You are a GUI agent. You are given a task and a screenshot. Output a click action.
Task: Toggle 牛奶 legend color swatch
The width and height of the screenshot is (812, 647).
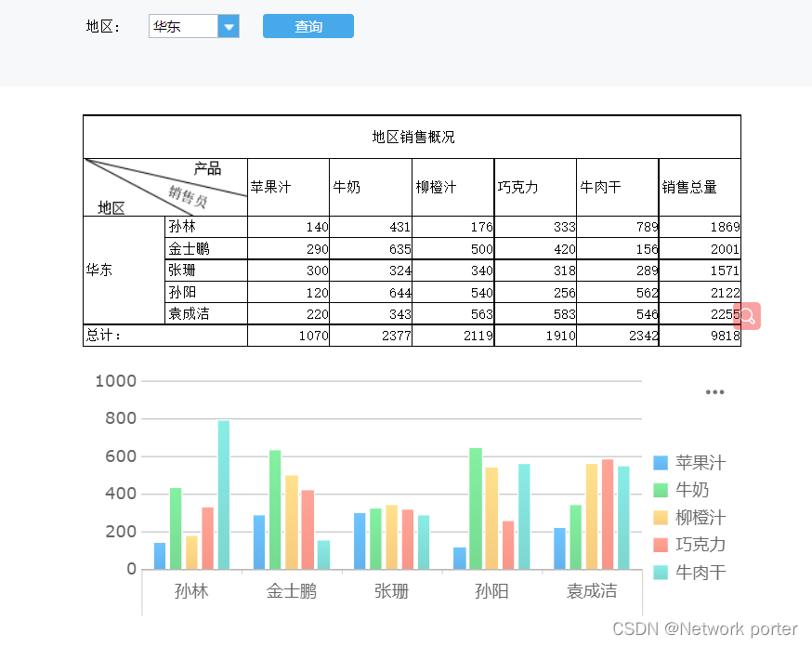pyautogui.click(x=661, y=490)
